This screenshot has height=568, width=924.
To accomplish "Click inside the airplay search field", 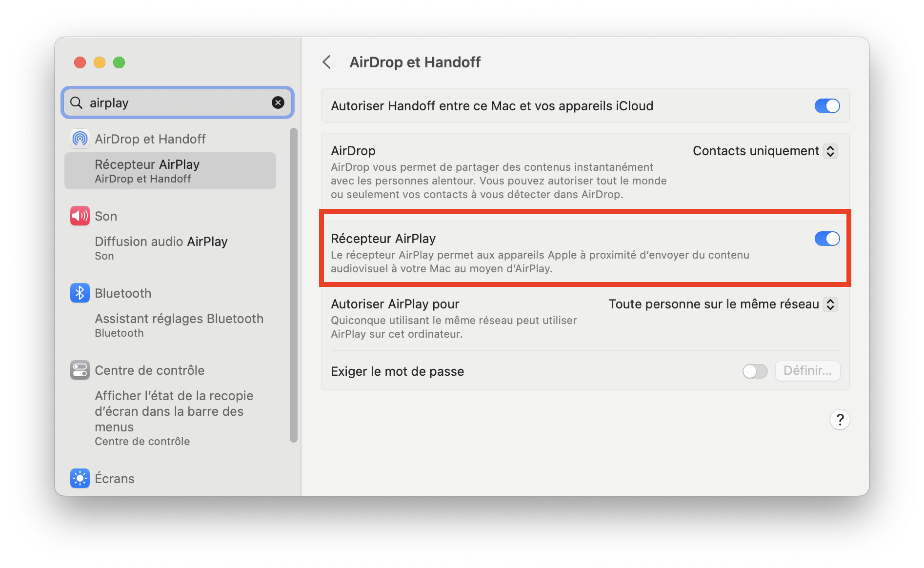I will click(x=176, y=102).
